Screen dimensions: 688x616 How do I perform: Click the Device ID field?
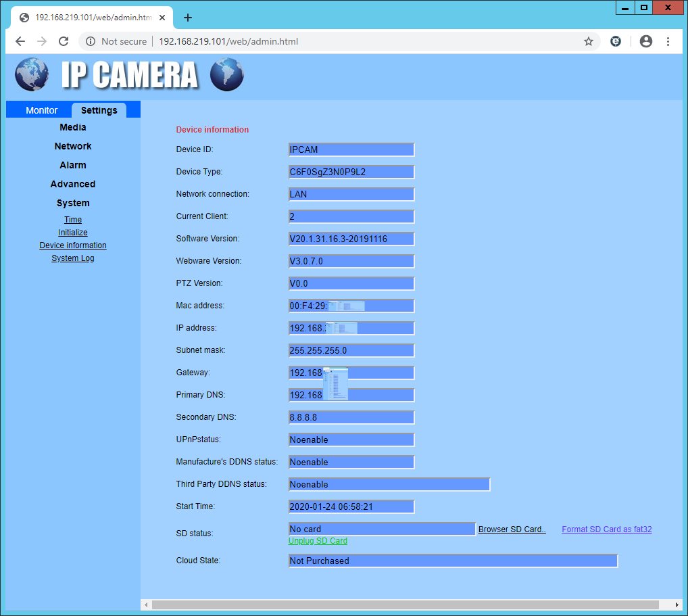(x=351, y=149)
